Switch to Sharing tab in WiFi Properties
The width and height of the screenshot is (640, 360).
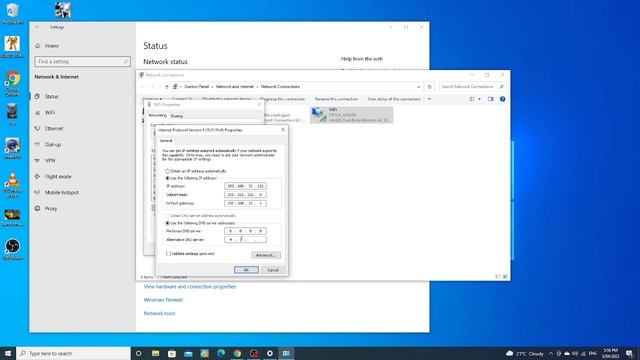(x=177, y=116)
